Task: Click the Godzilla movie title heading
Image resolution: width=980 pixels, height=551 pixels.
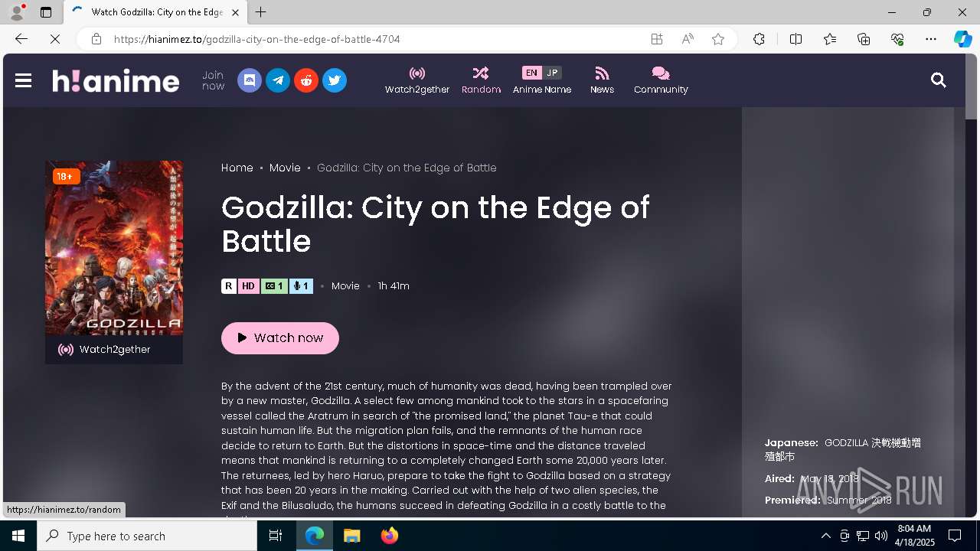Action: [x=435, y=224]
